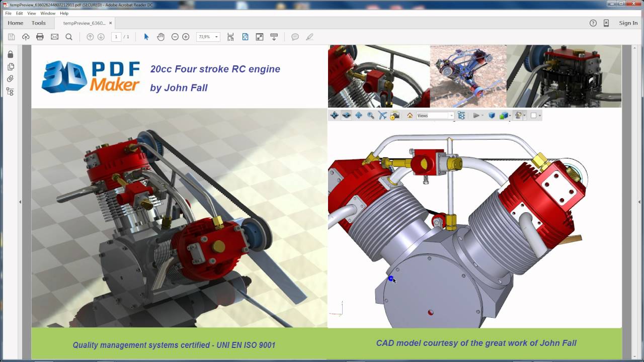The height and width of the screenshot is (362, 644).
Task: Click the fit one full page icon
Action: coord(245,37)
